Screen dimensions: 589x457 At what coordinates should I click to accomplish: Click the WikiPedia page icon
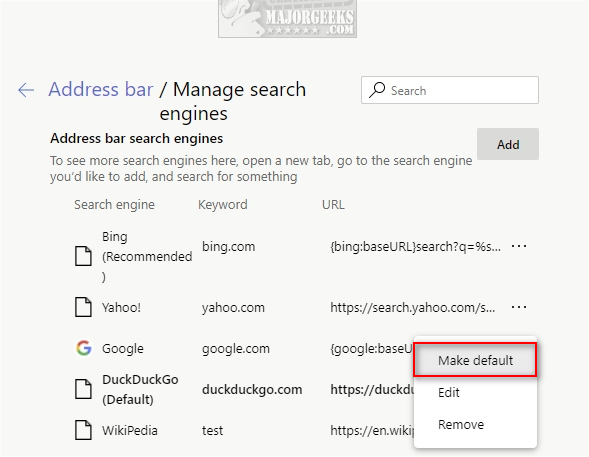coord(83,430)
